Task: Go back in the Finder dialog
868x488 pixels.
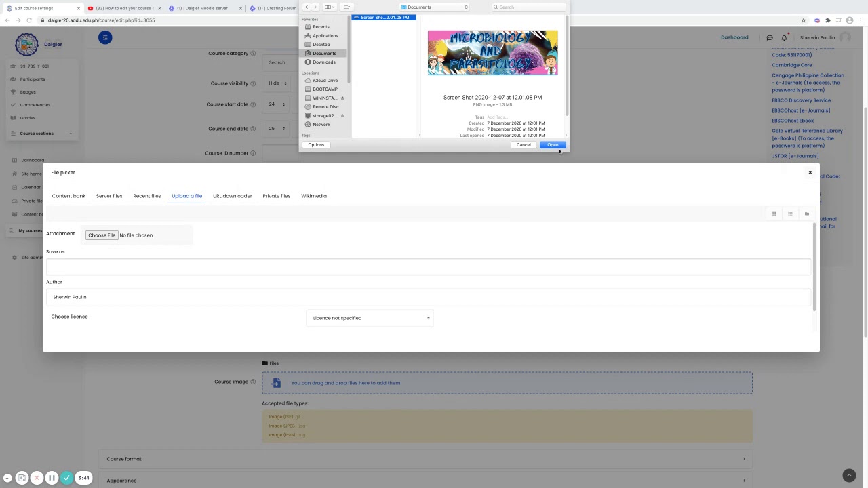Action: point(307,7)
